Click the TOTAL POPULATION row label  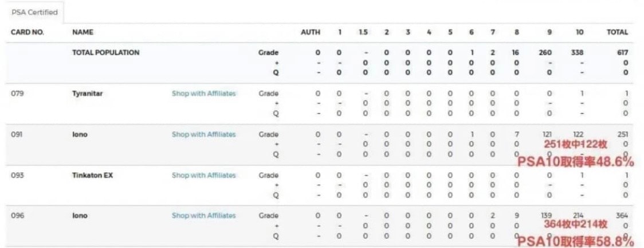click(x=106, y=53)
